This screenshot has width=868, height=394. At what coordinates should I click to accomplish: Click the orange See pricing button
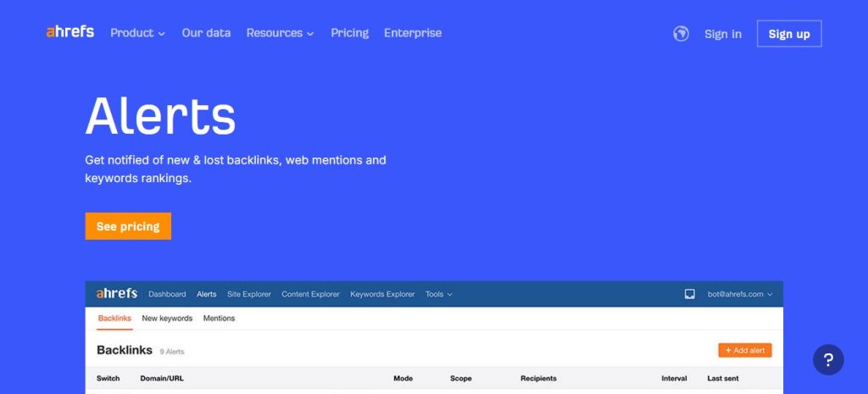pyautogui.click(x=128, y=226)
